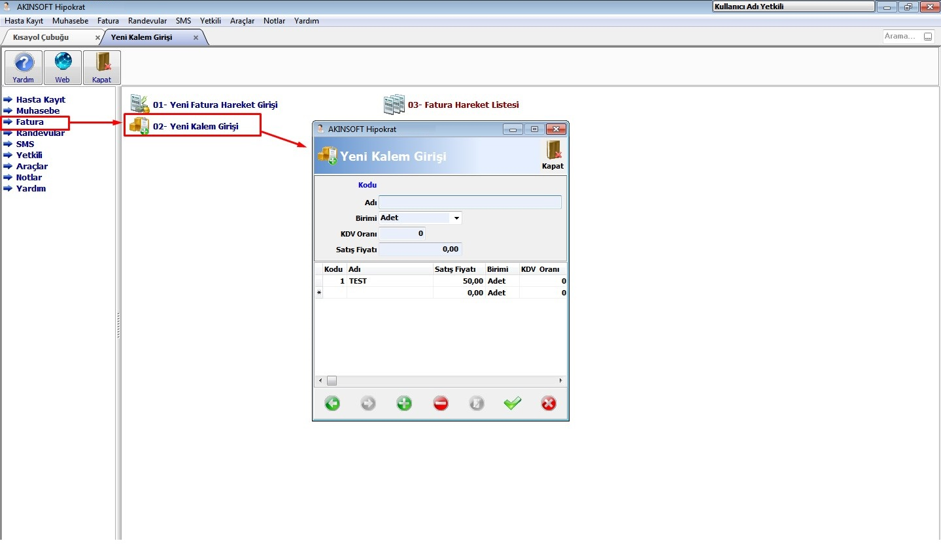The image size is (941, 560).
Task: Click green plus add record icon
Action: (x=404, y=403)
